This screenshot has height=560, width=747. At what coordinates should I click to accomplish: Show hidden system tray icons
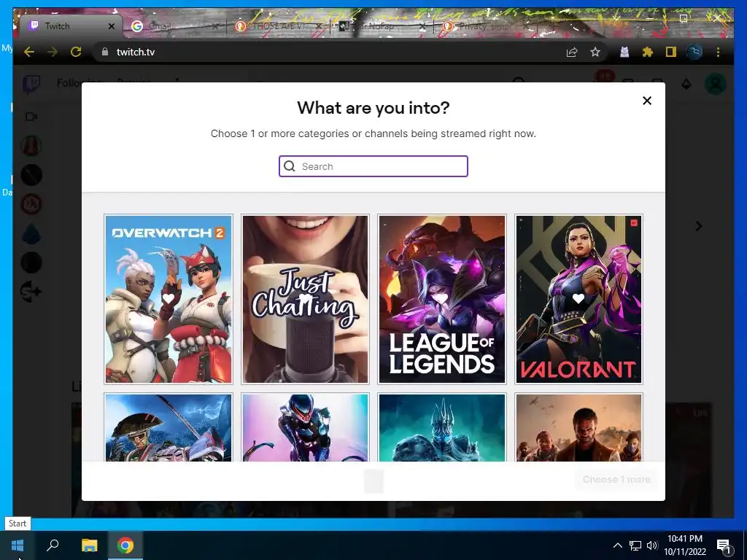point(617,545)
